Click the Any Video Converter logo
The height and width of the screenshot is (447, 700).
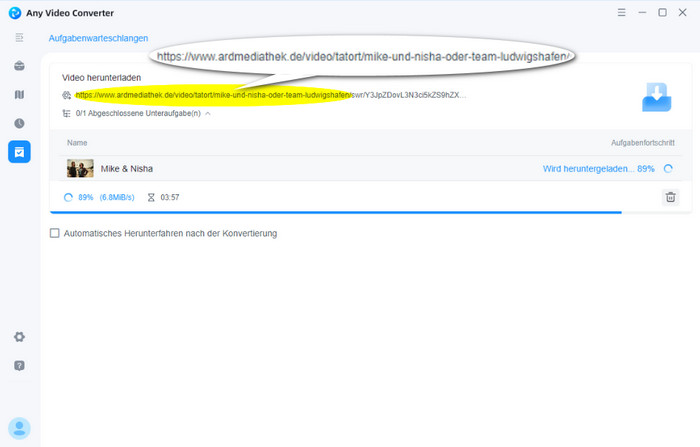pos(15,13)
